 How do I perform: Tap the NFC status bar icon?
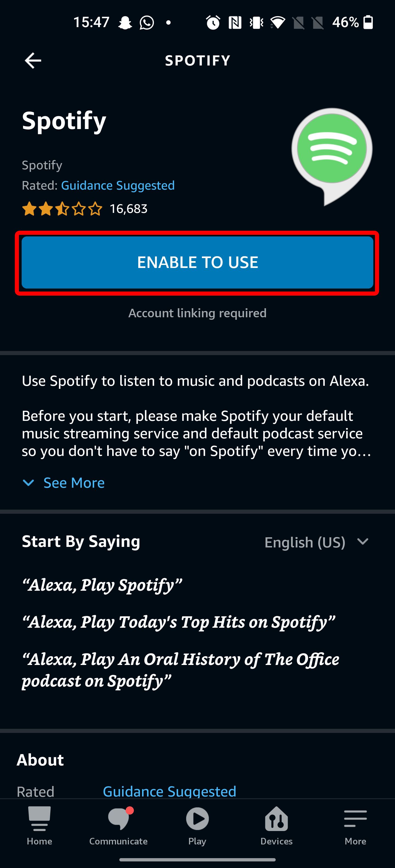click(235, 22)
